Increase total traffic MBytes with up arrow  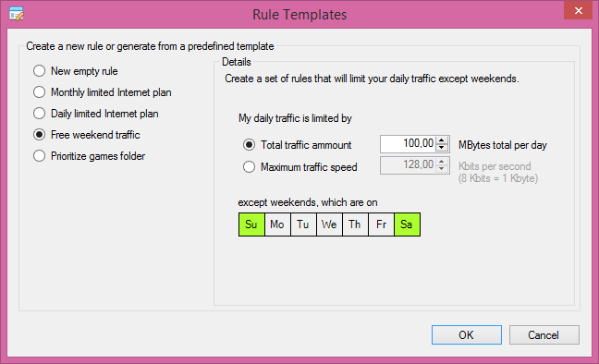(x=442, y=140)
